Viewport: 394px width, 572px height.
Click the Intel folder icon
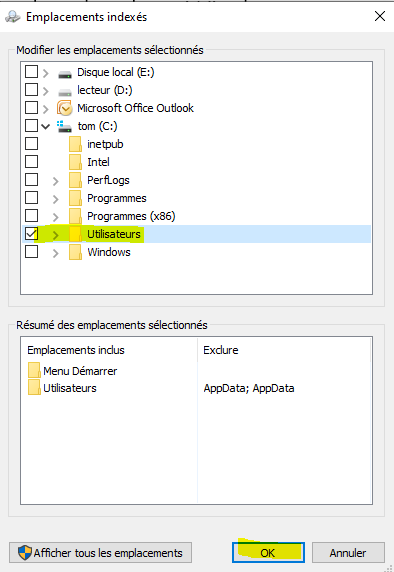pos(75,162)
